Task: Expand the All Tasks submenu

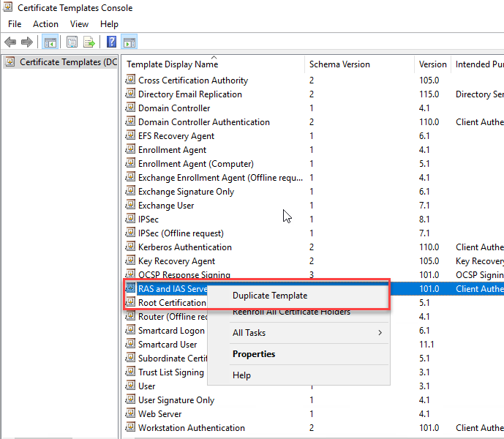Action: point(306,333)
